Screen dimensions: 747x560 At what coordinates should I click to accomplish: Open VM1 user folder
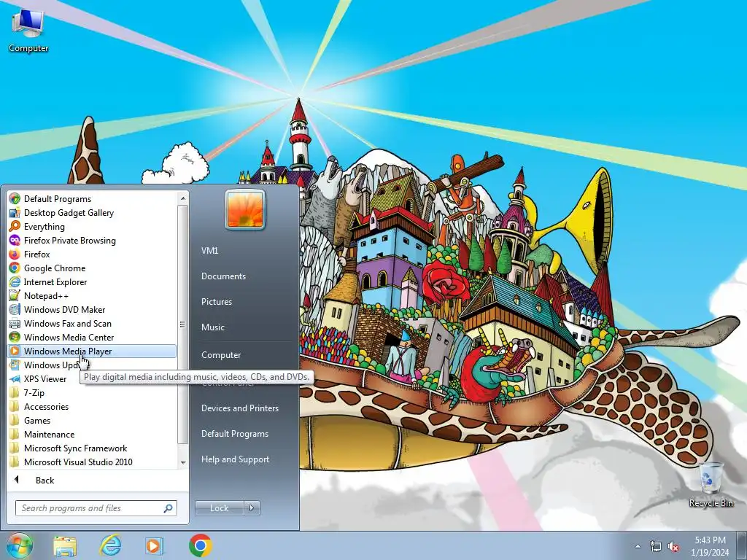pos(209,251)
